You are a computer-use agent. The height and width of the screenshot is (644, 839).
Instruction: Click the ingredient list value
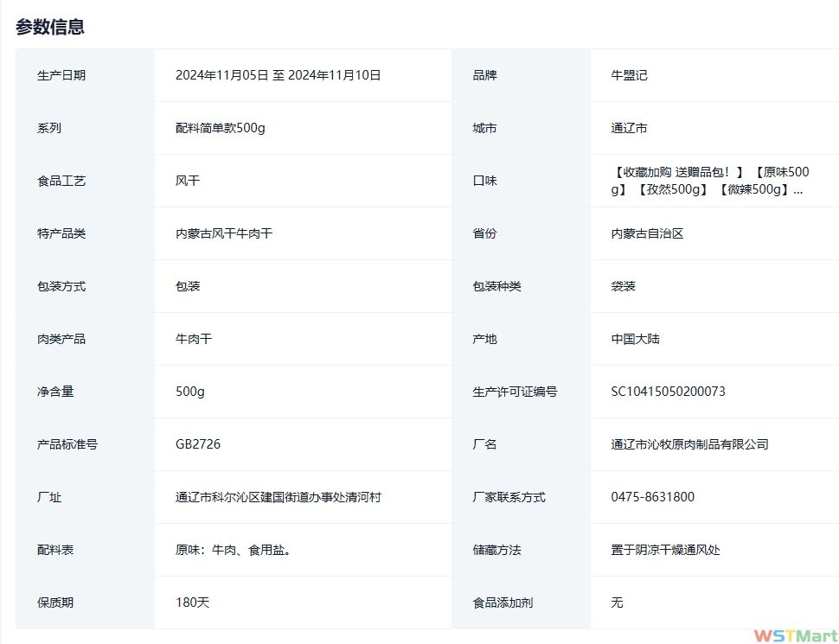coord(233,550)
